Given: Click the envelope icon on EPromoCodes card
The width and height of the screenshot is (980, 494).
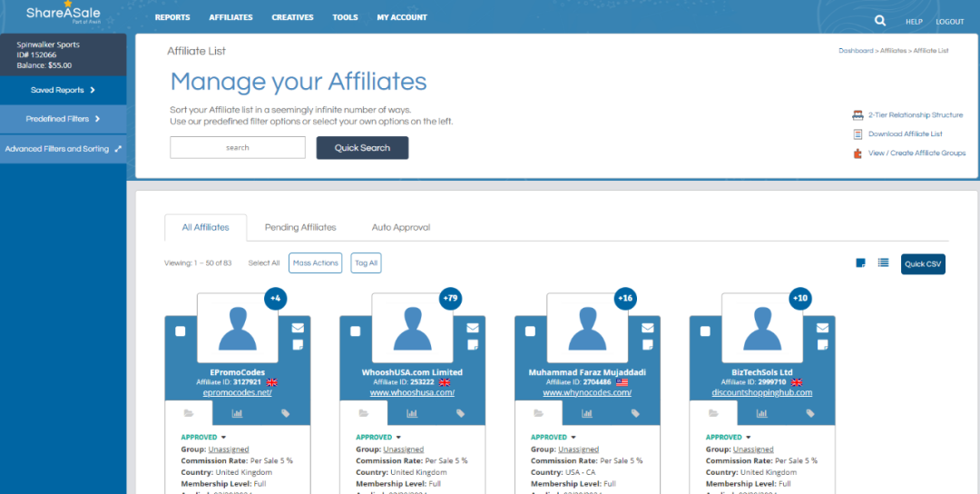Looking at the screenshot, I should click(298, 328).
